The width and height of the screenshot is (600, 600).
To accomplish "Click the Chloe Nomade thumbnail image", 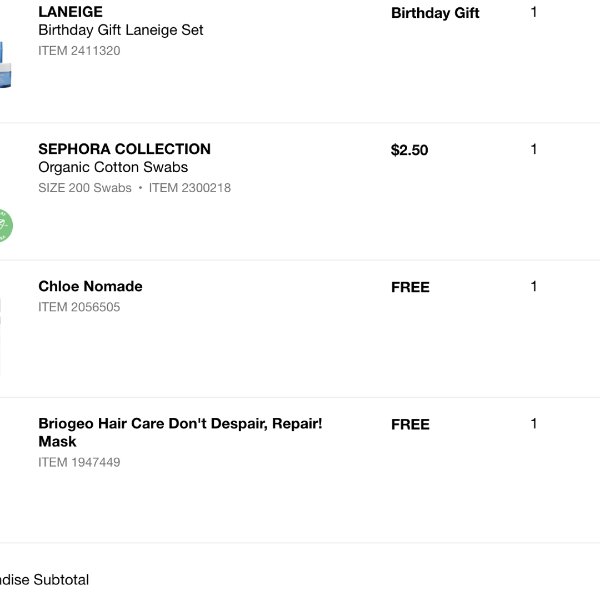I will point(1,336).
